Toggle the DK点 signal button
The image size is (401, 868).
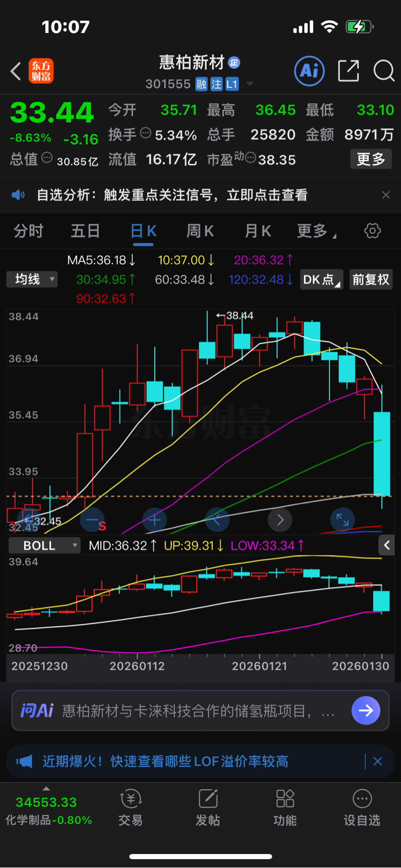(x=322, y=279)
